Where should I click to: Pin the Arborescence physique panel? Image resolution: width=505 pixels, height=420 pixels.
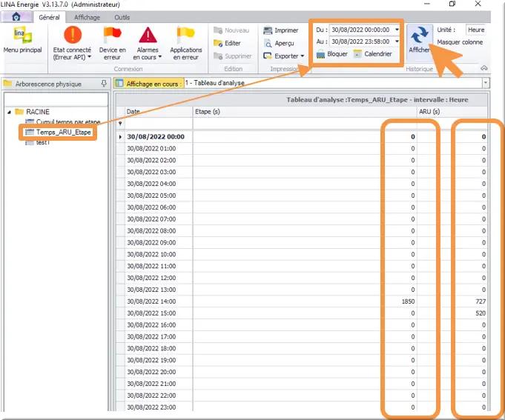point(104,84)
